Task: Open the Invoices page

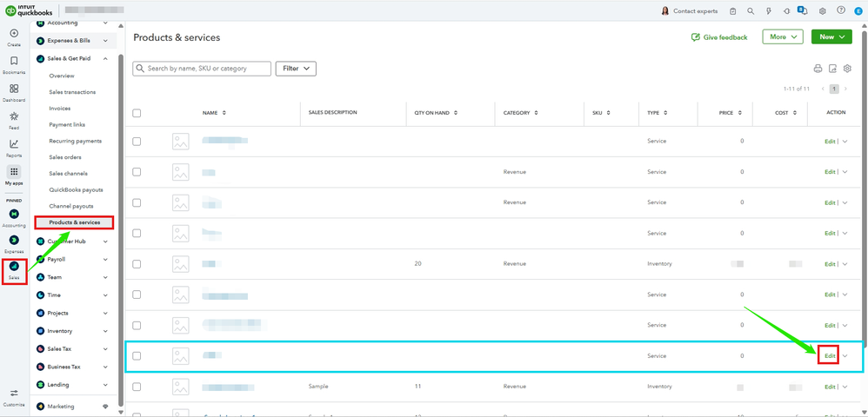Action: (x=60, y=109)
